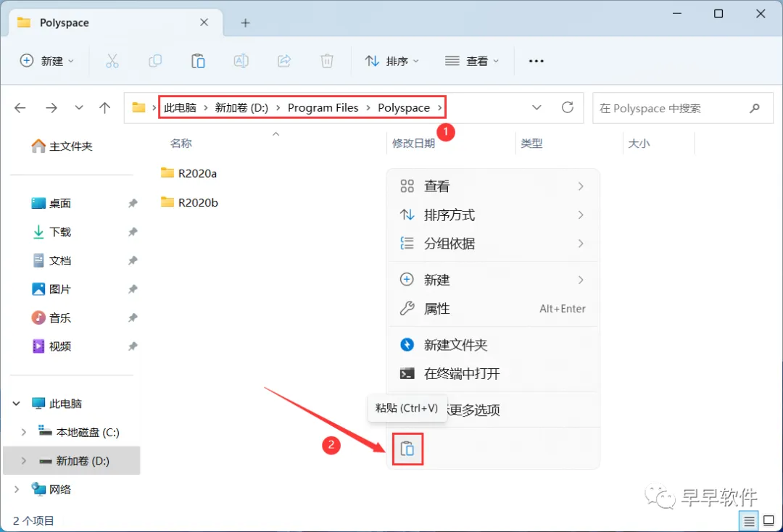Image resolution: width=783 pixels, height=532 pixels.
Task: Close the Polyspace tab
Action: coord(204,22)
